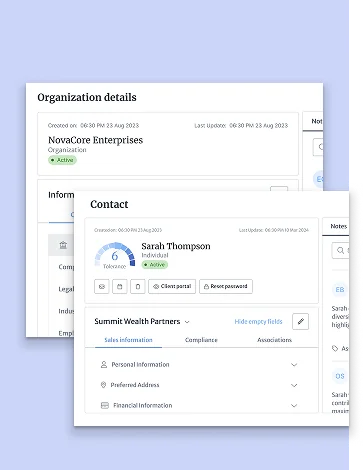Viewport: 363px width, 470px height.
Task: Click the Reset password button
Action: coord(226,286)
